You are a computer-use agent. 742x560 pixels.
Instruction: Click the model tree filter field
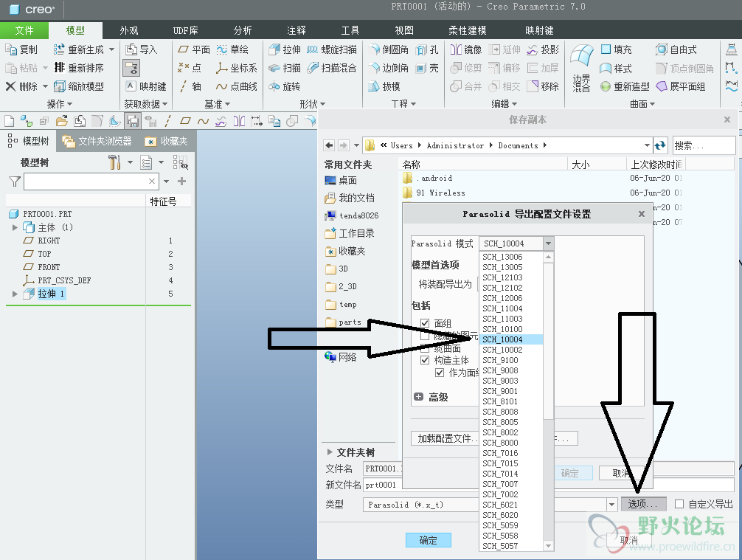[x=91, y=182]
